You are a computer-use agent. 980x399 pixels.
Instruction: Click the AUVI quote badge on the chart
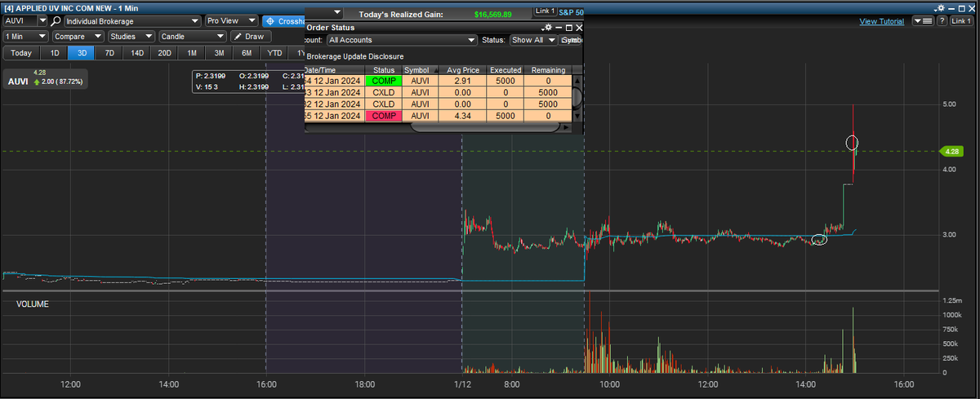[x=45, y=81]
